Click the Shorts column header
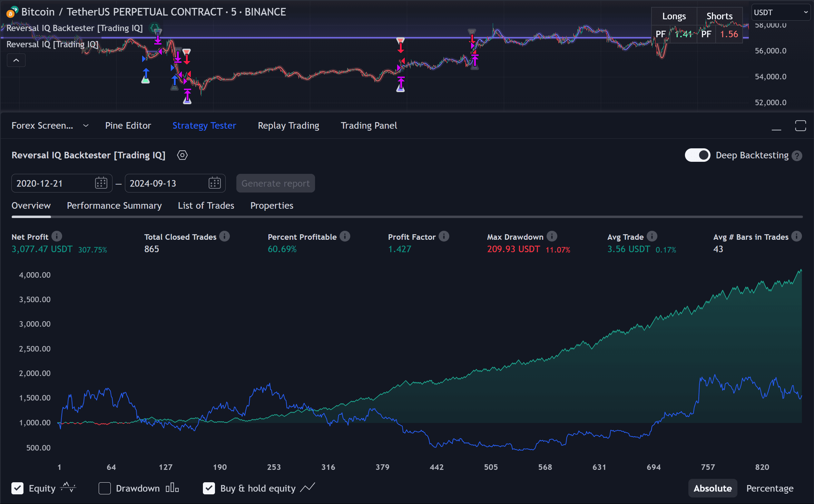This screenshot has height=504, width=814. pos(719,16)
